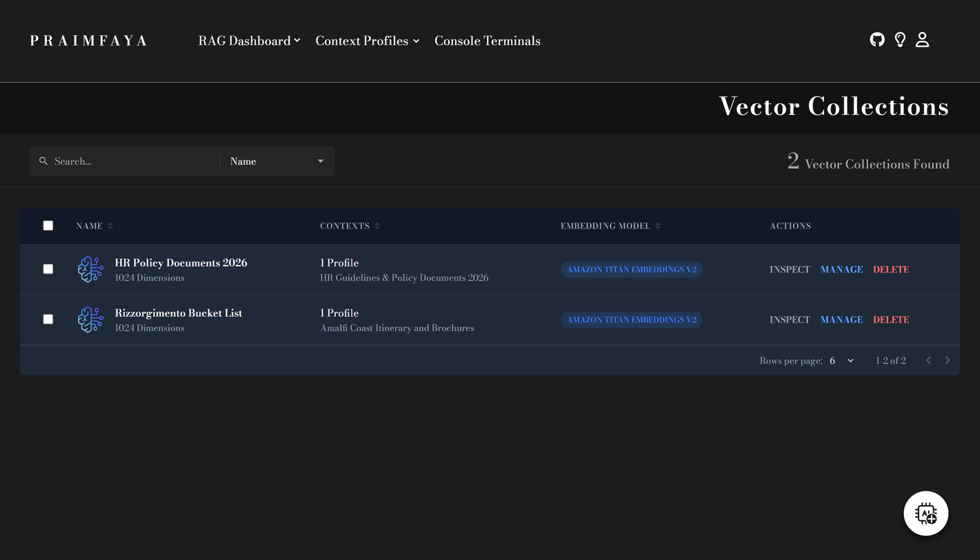
Task: Click the PRAIMFAYA logo
Action: (x=89, y=40)
